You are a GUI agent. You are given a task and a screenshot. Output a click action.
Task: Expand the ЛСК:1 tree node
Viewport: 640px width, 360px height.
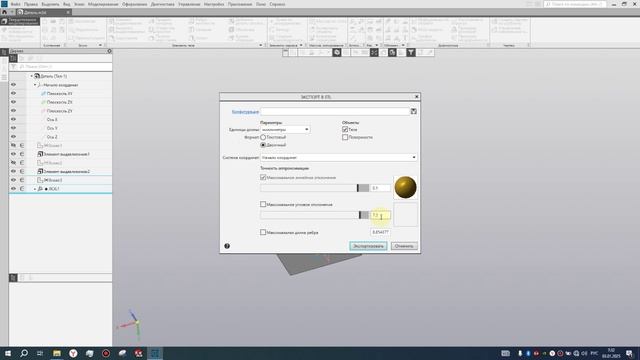pos(35,189)
